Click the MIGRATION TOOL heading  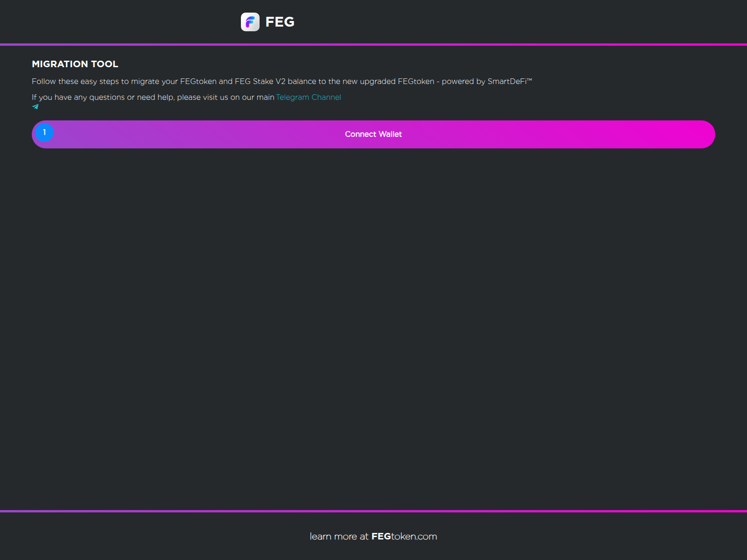click(x=75, y=64)
